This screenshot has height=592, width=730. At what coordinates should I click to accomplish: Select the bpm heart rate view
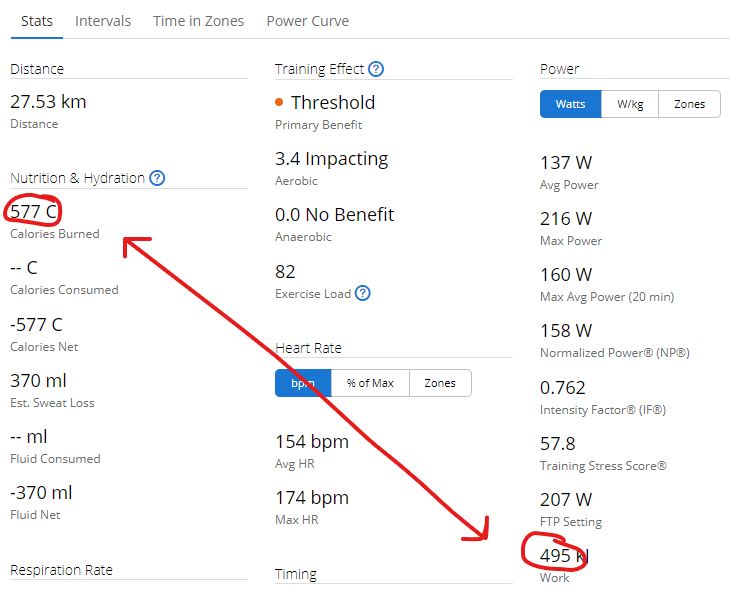coord(303,383)
